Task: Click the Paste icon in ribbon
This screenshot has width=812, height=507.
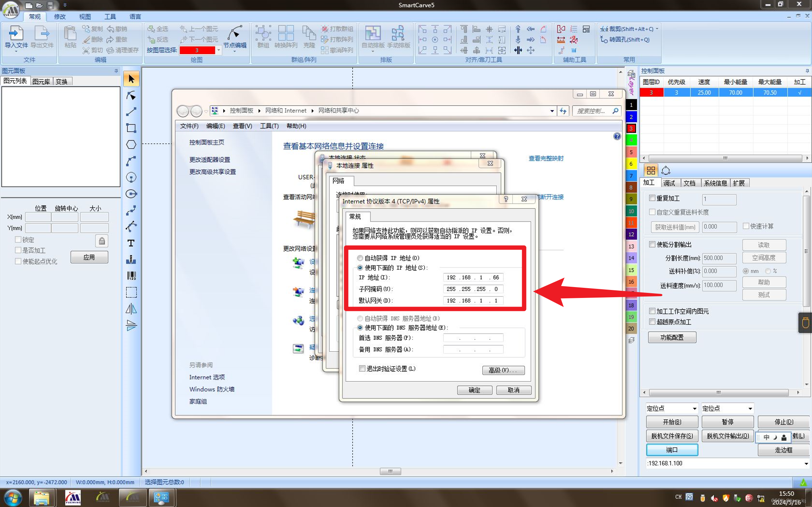Action: (70, 36)
